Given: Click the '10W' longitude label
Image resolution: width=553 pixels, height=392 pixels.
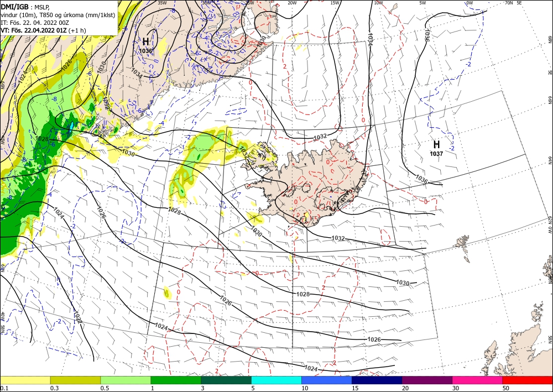Looking at the screenshot, I should click(378, 3).
